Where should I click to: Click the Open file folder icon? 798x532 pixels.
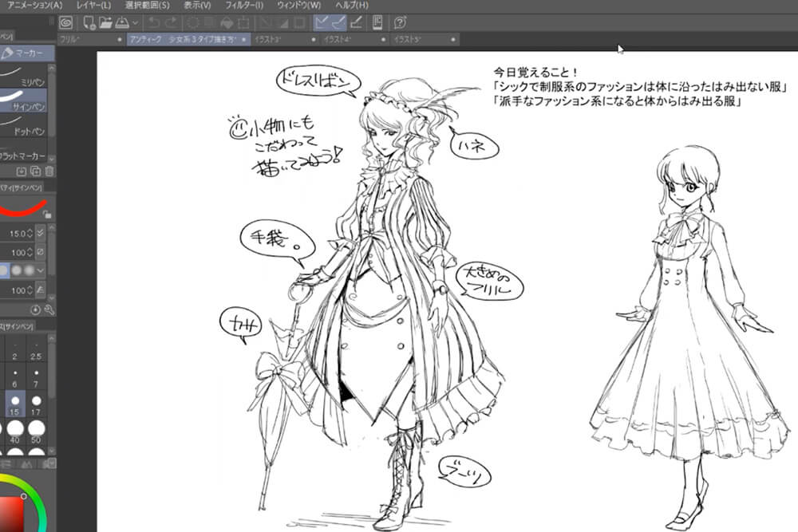[105, 22]
